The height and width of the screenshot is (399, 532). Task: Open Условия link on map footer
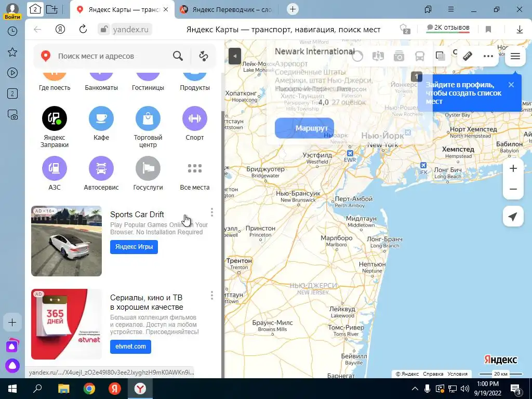point(457,374)
